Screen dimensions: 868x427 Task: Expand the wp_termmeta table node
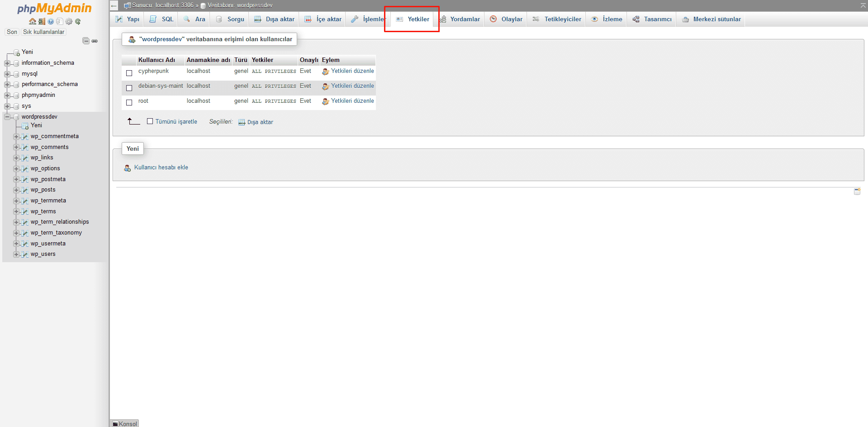click(16, 201)
